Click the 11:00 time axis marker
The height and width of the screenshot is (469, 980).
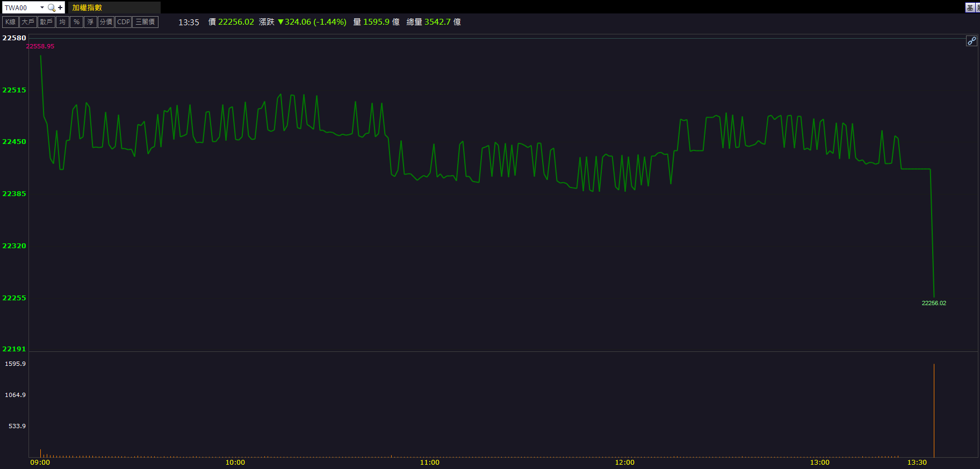coord(429,463)
